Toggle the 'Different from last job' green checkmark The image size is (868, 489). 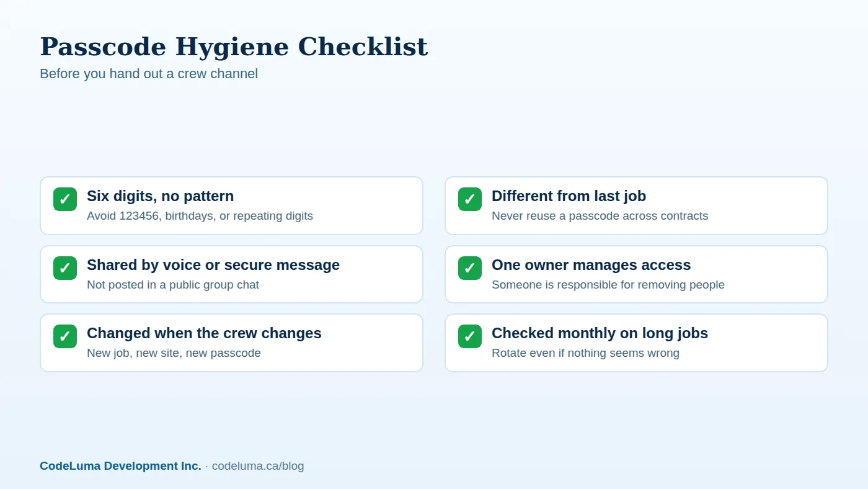pyautogui.click(x=470, y=199)
